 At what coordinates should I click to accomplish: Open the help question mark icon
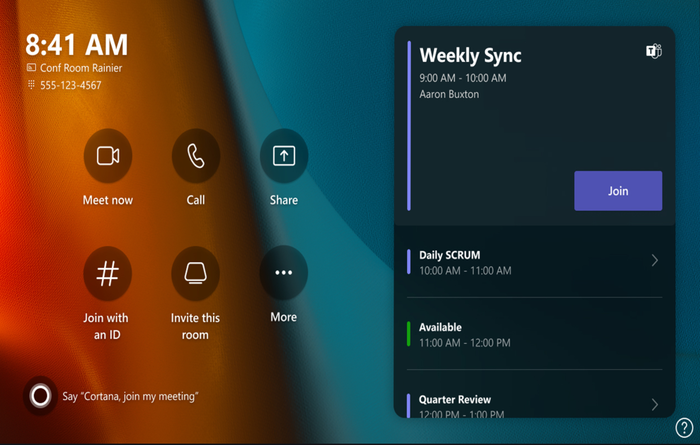[x=684, y=427]
